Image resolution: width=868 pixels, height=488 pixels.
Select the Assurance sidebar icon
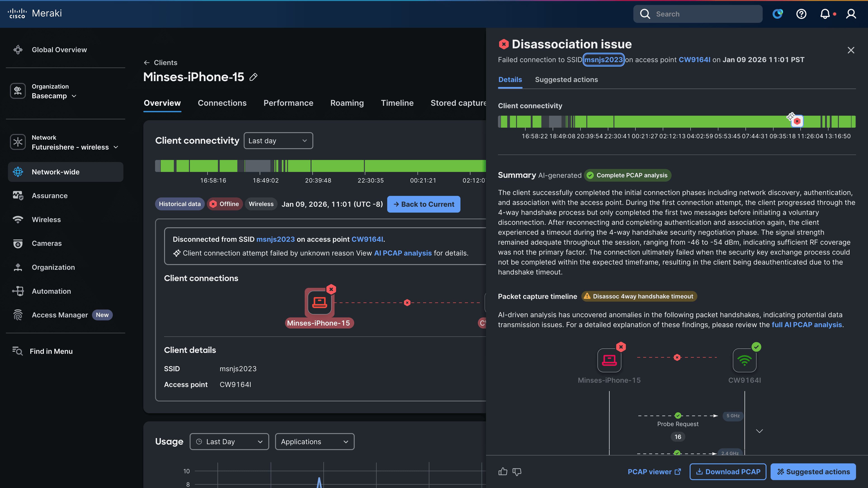[18, 195]
